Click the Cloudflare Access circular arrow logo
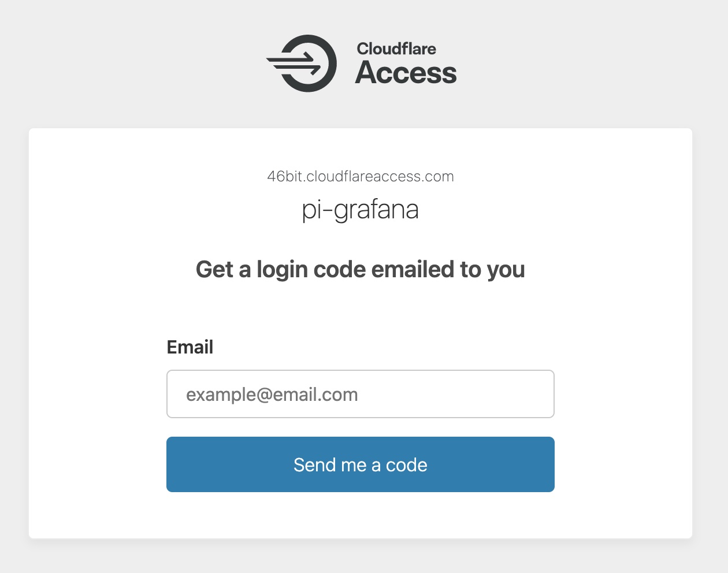This screenshot has width=728, height=573. click(302, 64)
